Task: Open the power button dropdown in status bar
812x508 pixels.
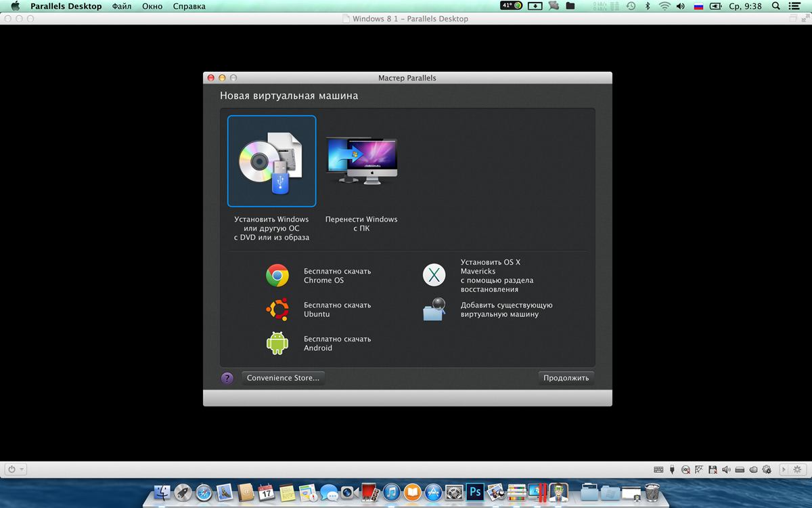Action: (15, 469)
